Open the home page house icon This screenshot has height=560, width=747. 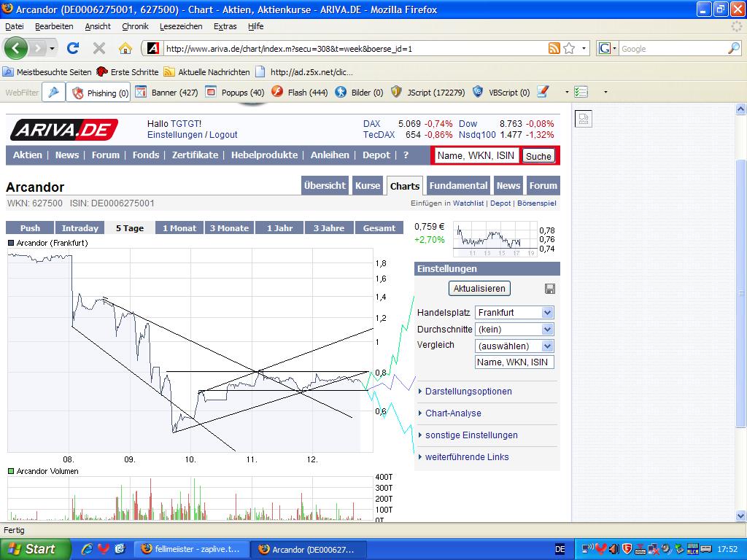pos(125,48)
